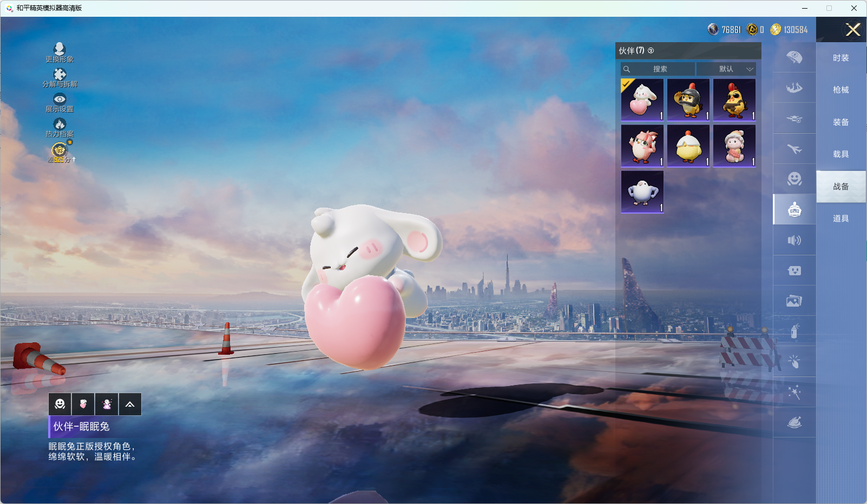Image resolution: width=867 pixels, height=504 pixels.
Task: Switch to the 道具 tab
Action: [x=841, y=218]
